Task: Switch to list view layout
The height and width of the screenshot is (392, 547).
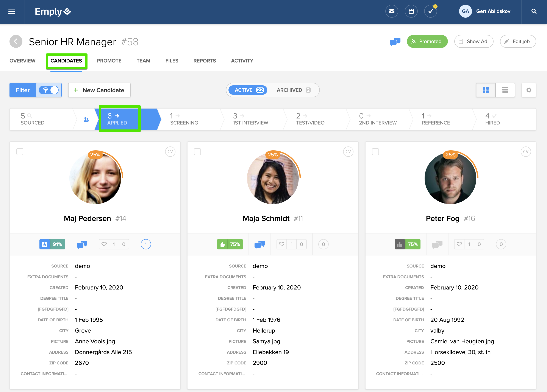Action: click(x=505, y=90)
